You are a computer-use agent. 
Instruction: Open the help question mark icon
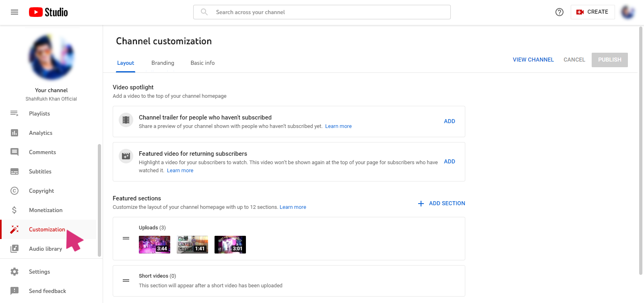coord(559,12)
